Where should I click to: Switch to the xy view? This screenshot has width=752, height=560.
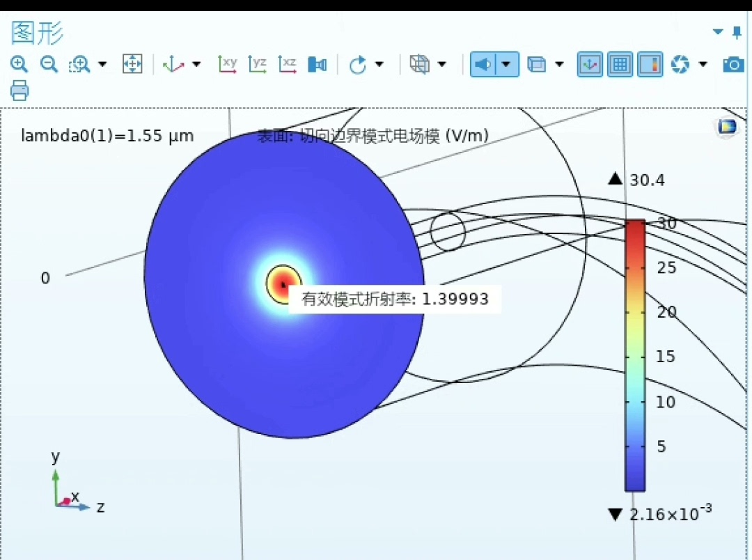pos(227,64)
